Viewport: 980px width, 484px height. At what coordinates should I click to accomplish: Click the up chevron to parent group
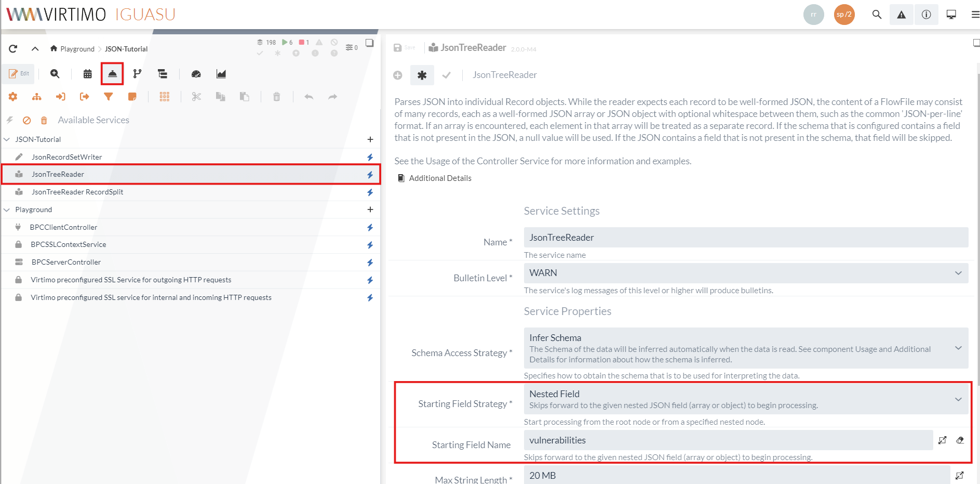pos(35,49)
